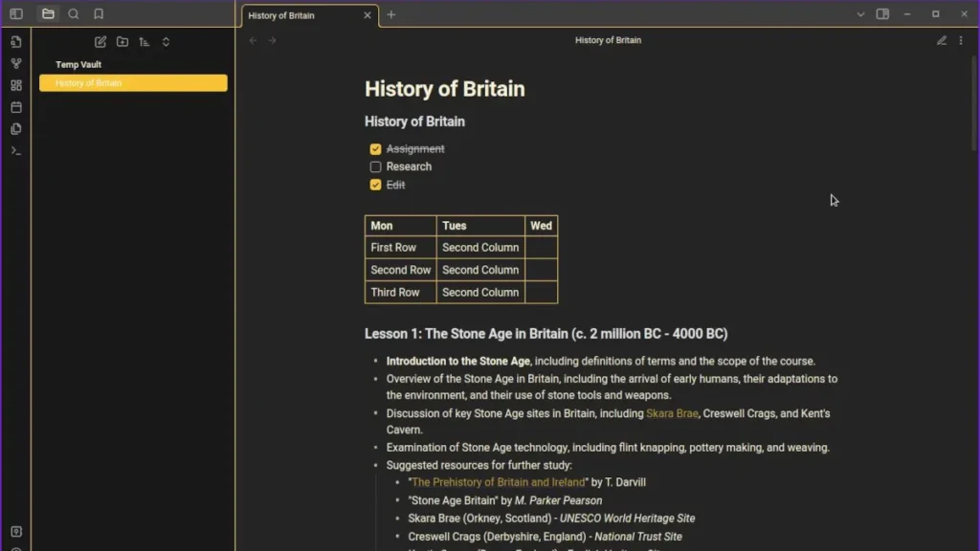
Task: Click the note title in header bar
Action: click(608, 40)
